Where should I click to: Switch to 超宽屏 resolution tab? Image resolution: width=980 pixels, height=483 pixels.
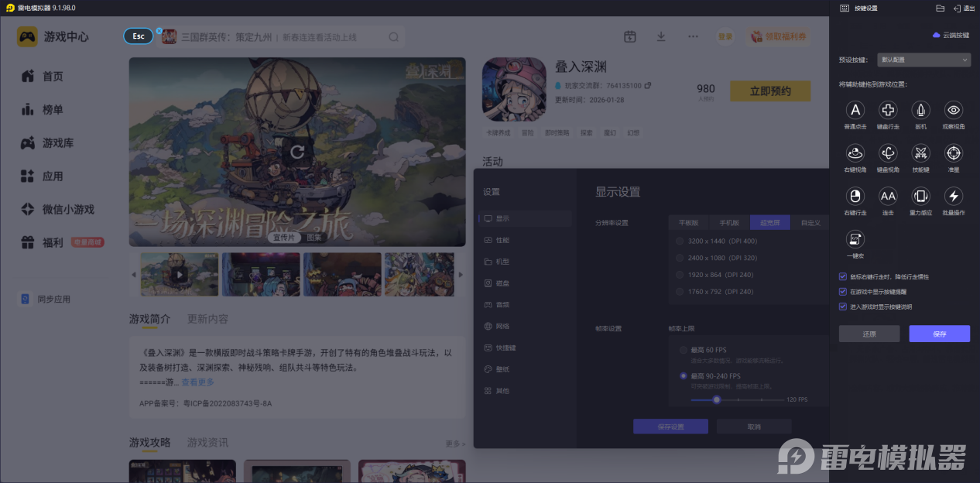click(x=769, y=223)
